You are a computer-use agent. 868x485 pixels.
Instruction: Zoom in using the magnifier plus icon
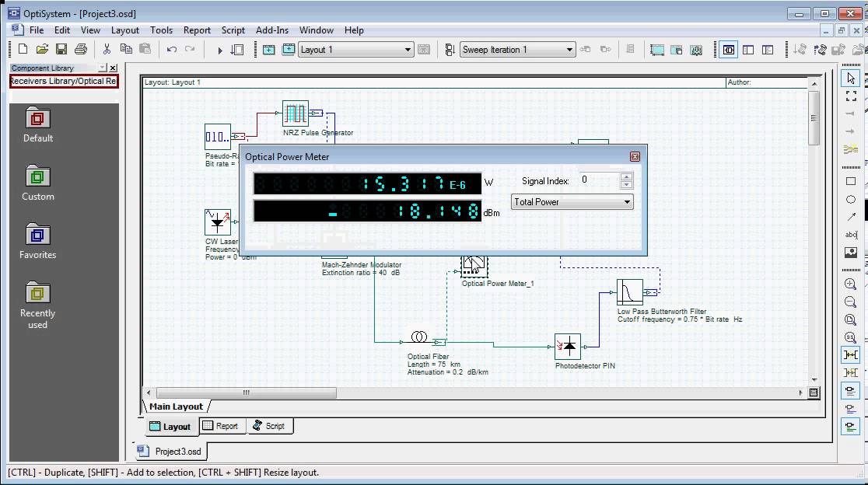pyautogui.click(x=851, y=284)
